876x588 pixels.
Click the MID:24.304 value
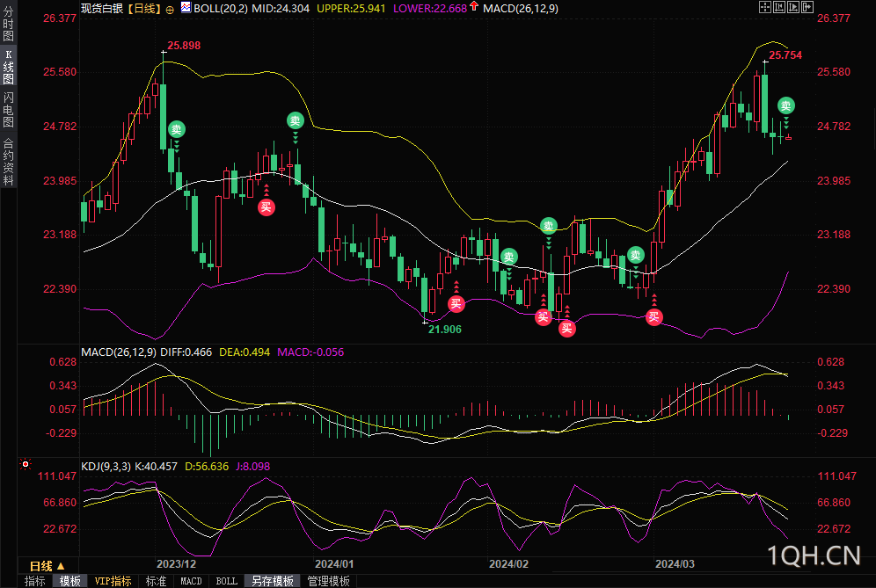pyautogui.click(x=281, y=9)
